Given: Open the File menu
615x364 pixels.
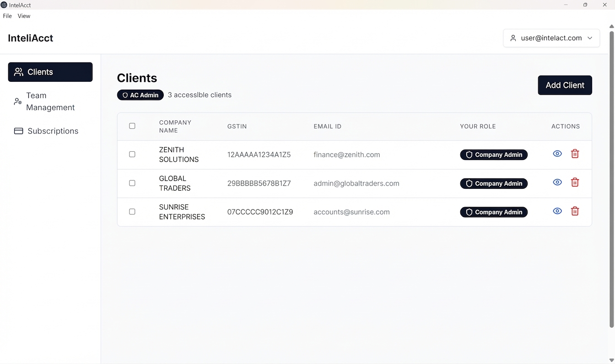Looking at the screenshot, I should pyautogui.click(x=7, y=16).
